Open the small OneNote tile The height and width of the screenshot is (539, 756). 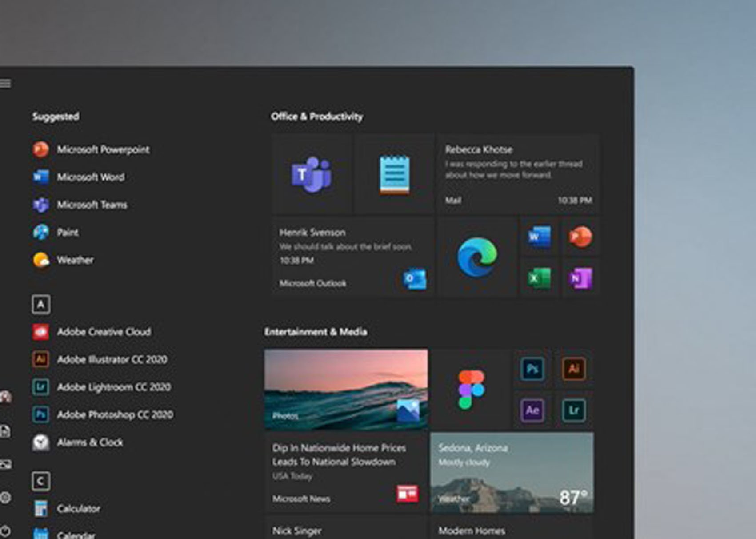[x=580, y=278]
